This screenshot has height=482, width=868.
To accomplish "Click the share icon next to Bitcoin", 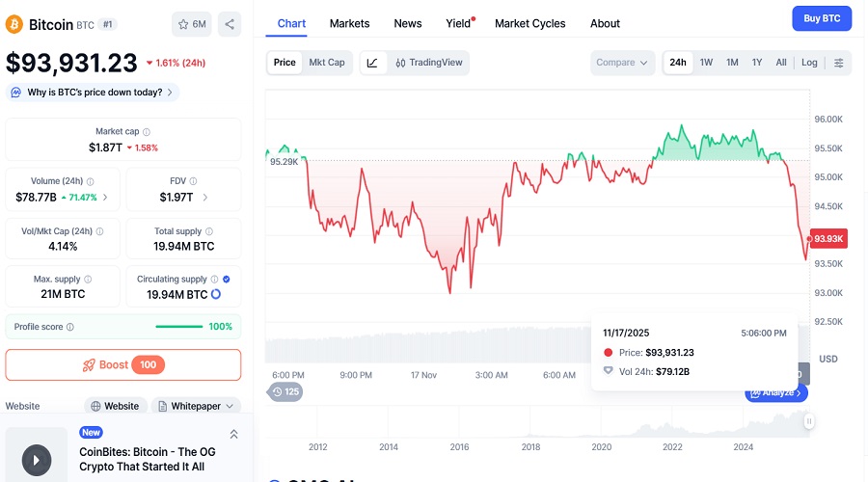I will tap(230, 24).
